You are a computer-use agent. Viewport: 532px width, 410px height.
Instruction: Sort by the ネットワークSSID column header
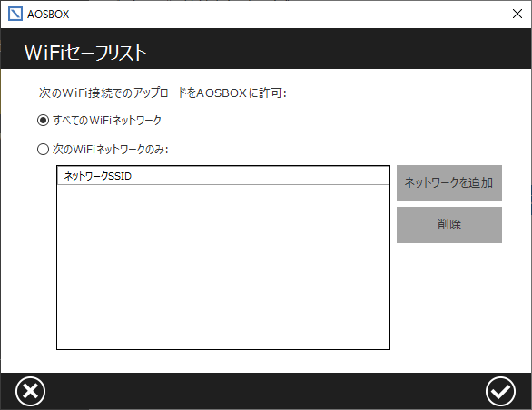point(98,176)
